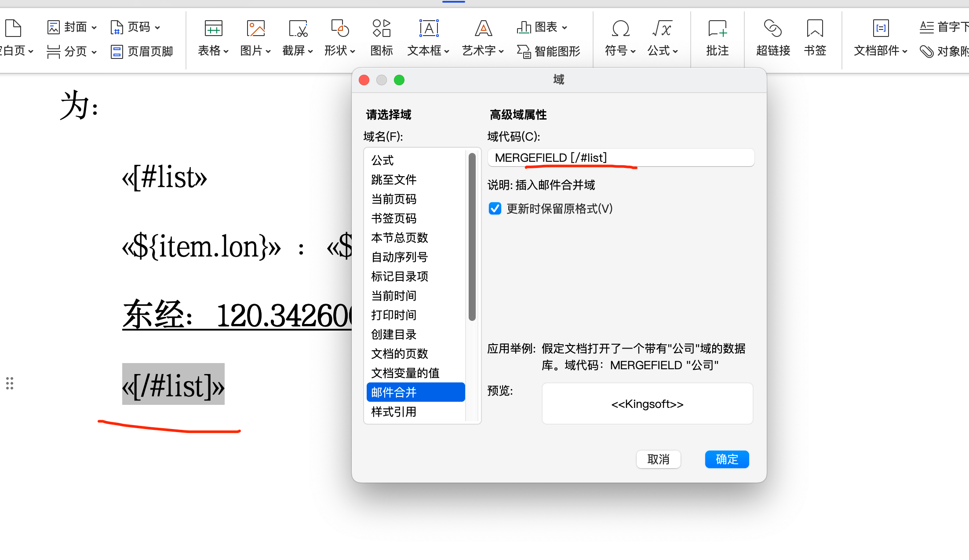The width and height of the screenshot is (969, 560).
Task: Click the field list scrollbar
Action: (472, 237)
